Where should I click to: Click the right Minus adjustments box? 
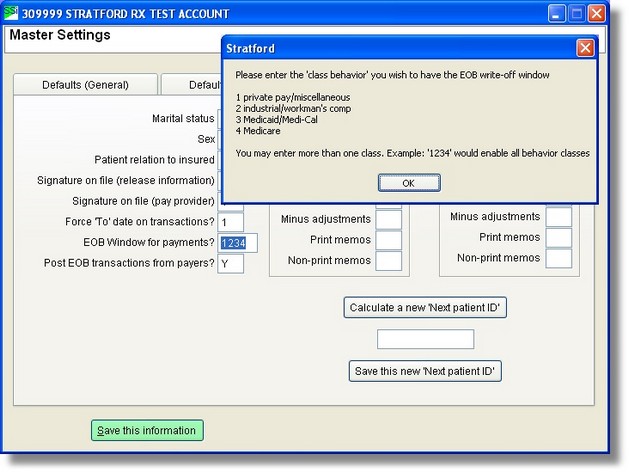559,217
